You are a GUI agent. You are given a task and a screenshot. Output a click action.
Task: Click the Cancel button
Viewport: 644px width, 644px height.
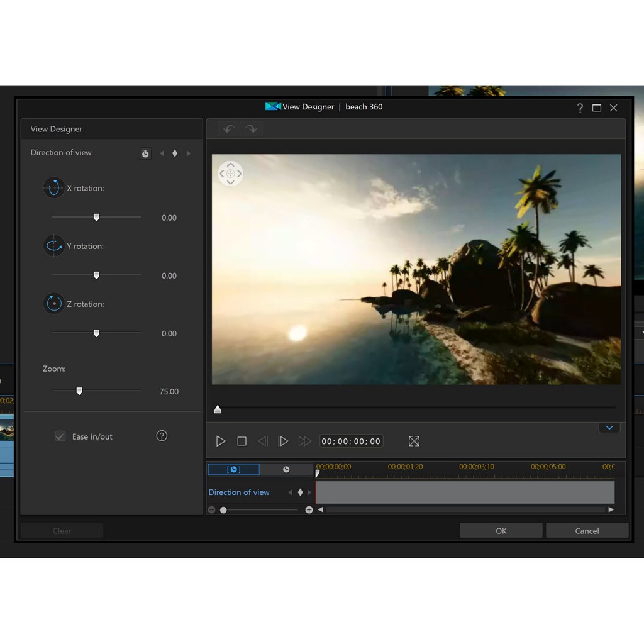[587, 531]
